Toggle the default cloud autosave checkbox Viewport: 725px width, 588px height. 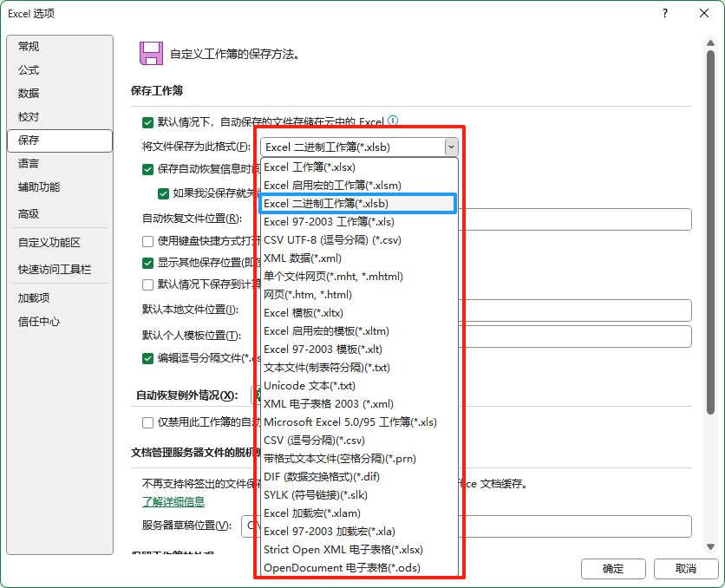148,122
